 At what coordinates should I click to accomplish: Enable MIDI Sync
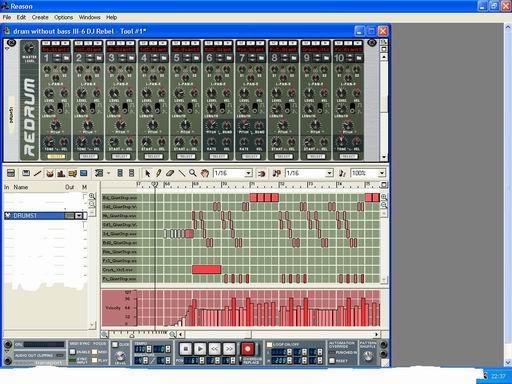pyautogui.click(x=72, y=352)
